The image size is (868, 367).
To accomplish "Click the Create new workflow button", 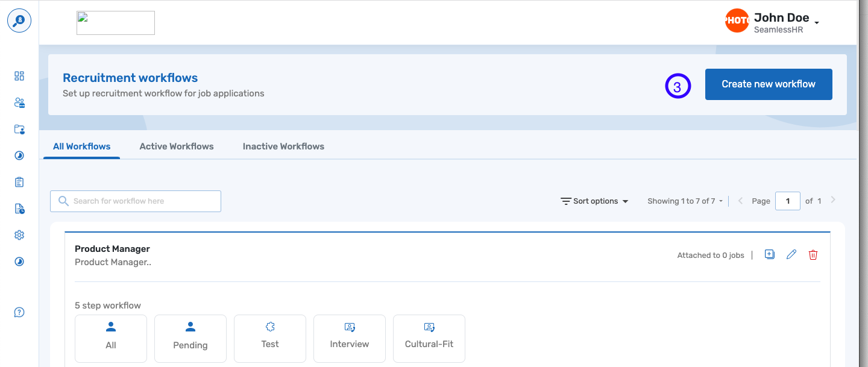I will [x=769, y=84].
